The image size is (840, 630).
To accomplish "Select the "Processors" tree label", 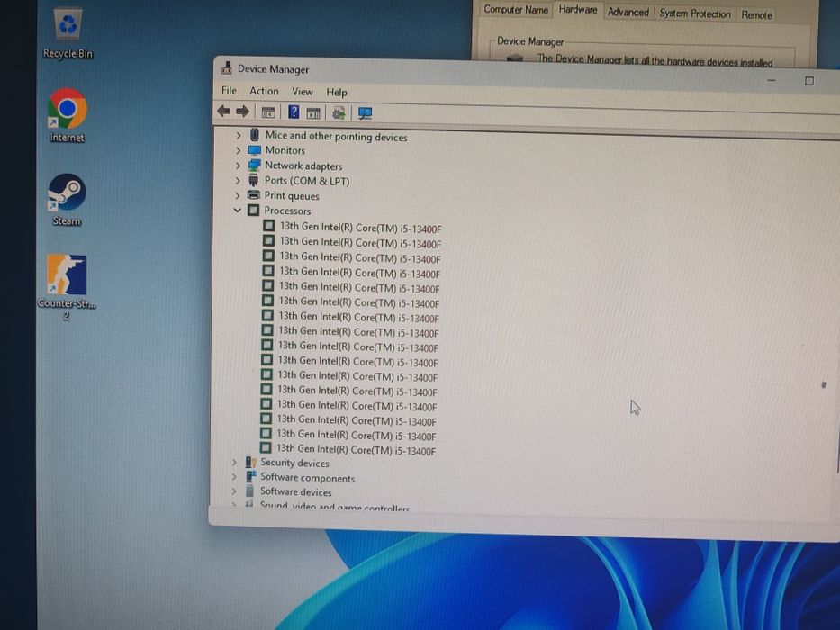I will click(287, 211).
